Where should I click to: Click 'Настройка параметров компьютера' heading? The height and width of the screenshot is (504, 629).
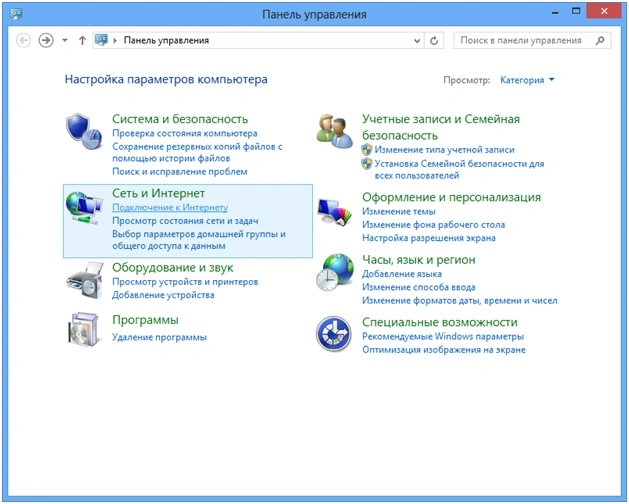[x=166, y=79]
